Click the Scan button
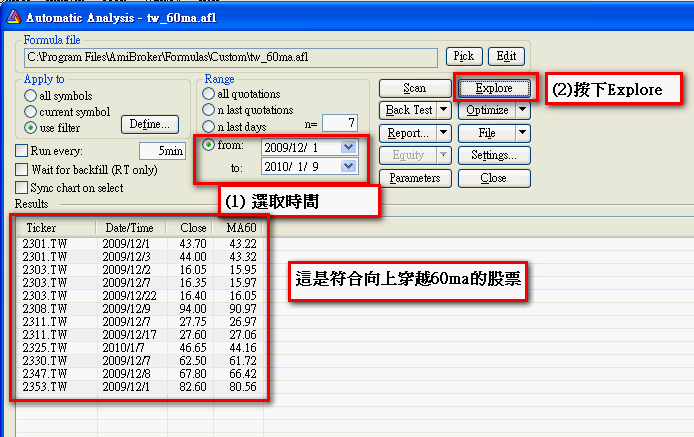 (415, 88)
